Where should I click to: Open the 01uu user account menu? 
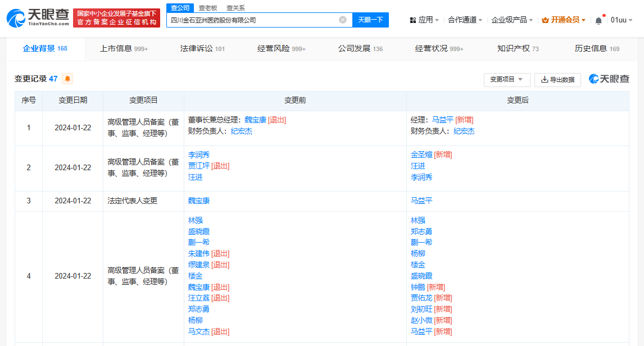point(622,20)
